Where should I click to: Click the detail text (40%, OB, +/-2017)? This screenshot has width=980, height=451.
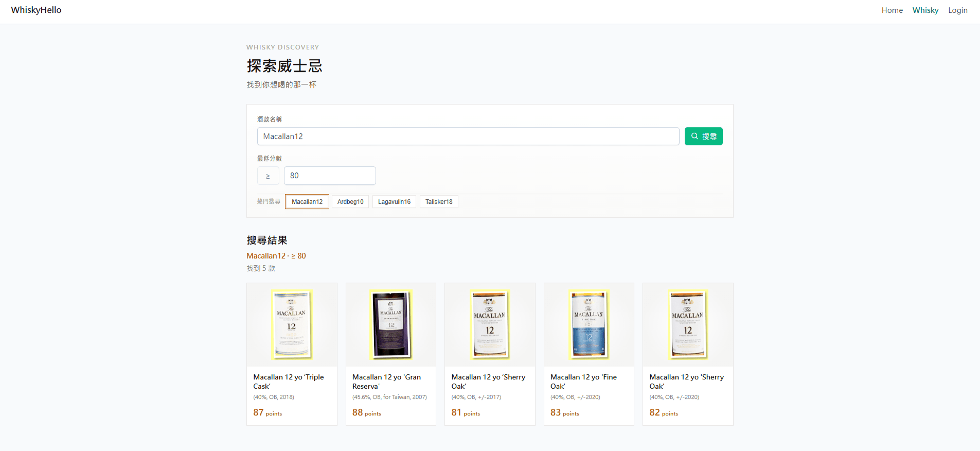(x=476, y=397)
